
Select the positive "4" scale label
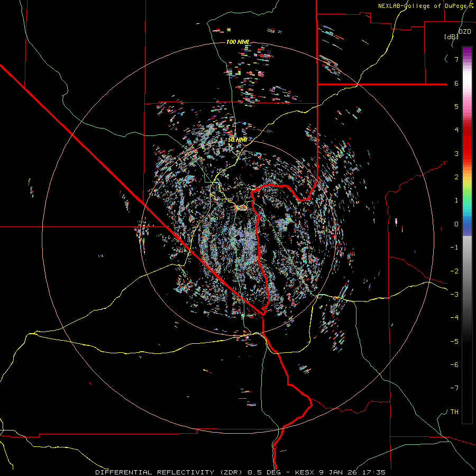(456, 130)
